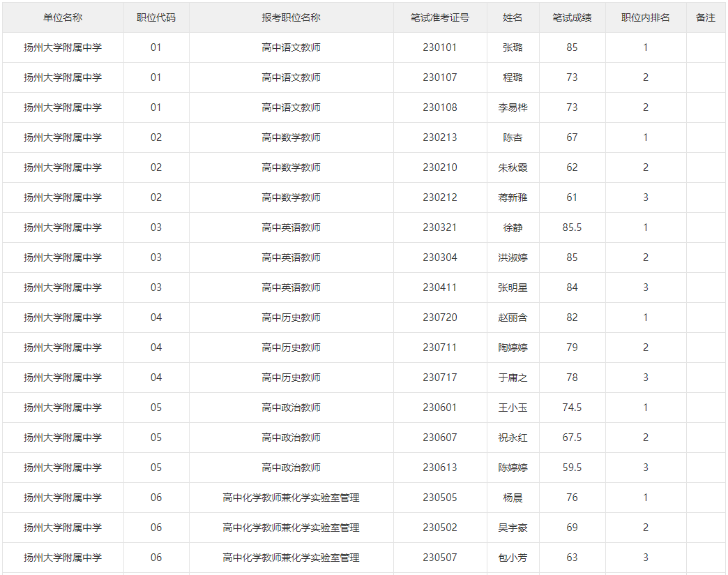Viewport: 728px width, 575px height.
Task: Click the 笔试准考证号 column header
Action: point(440,17)
